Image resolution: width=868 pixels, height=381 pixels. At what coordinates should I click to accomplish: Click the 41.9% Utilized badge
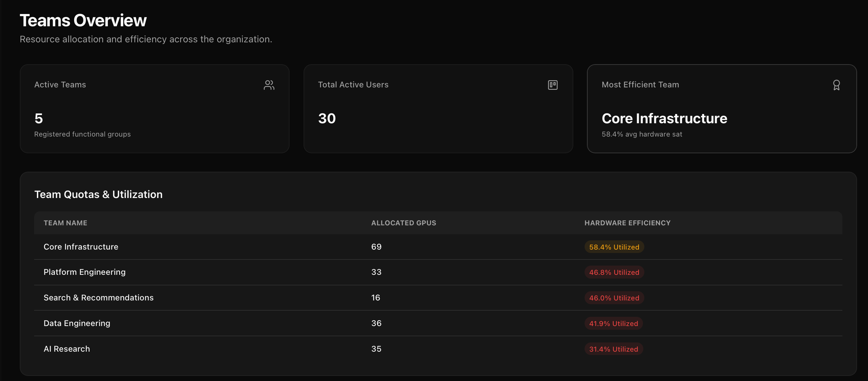613,324
